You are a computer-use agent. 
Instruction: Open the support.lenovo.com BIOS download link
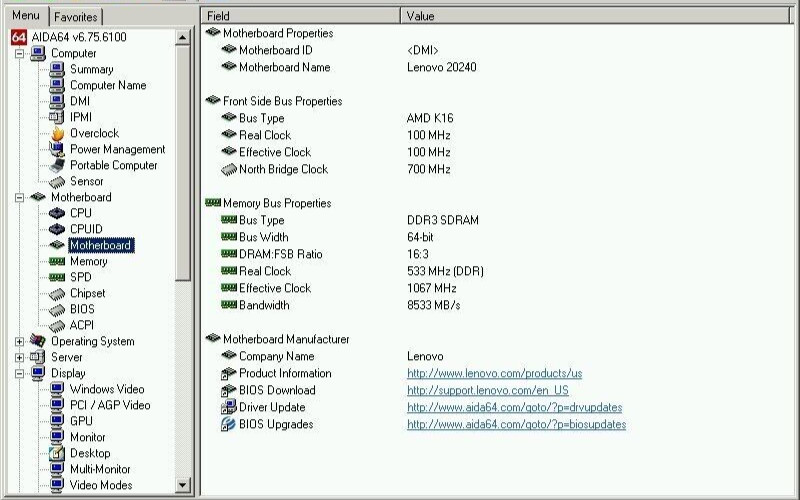[488, 390]
